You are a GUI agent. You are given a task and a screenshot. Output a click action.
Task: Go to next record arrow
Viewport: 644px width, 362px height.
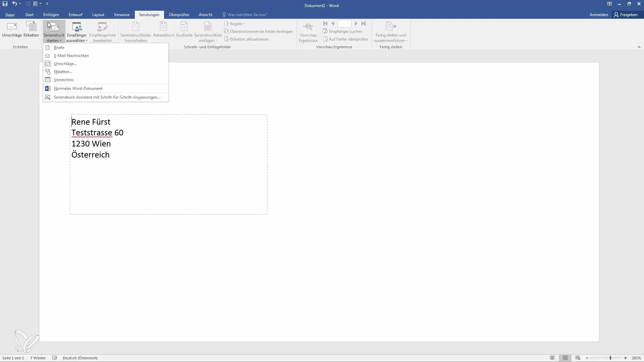(356, 23)
